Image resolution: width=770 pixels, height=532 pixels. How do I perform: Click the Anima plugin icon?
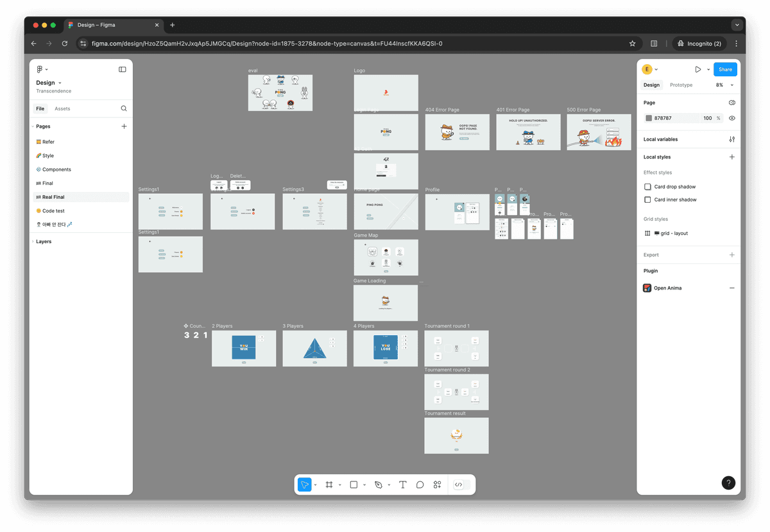647,288
